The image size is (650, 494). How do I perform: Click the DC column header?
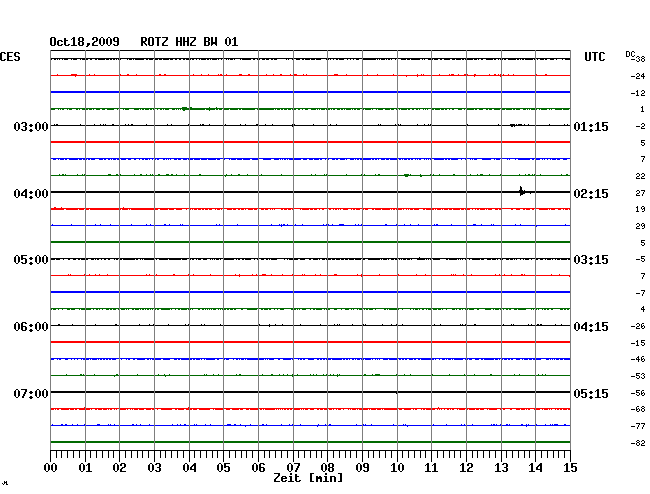(630, 54)
